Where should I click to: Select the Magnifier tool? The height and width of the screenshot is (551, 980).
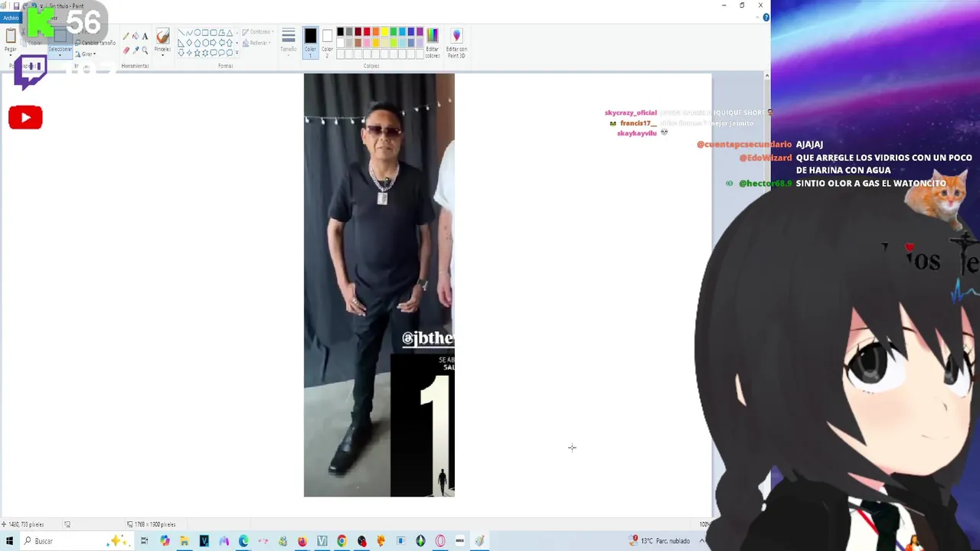coord(145,51)
